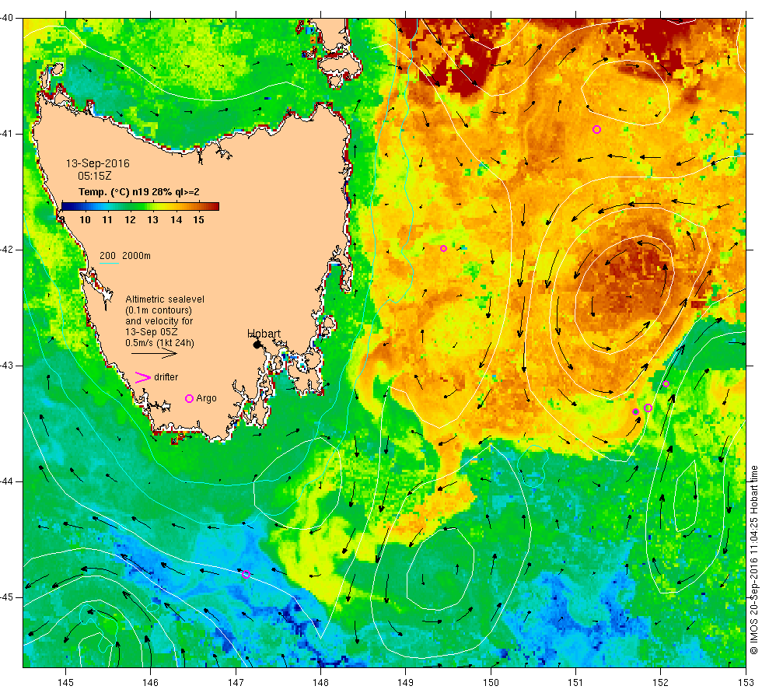This screenshot has height=700, width=762.
Task: Click the Argo circle just right of the green-filled marker
Action: click(648, 408)
